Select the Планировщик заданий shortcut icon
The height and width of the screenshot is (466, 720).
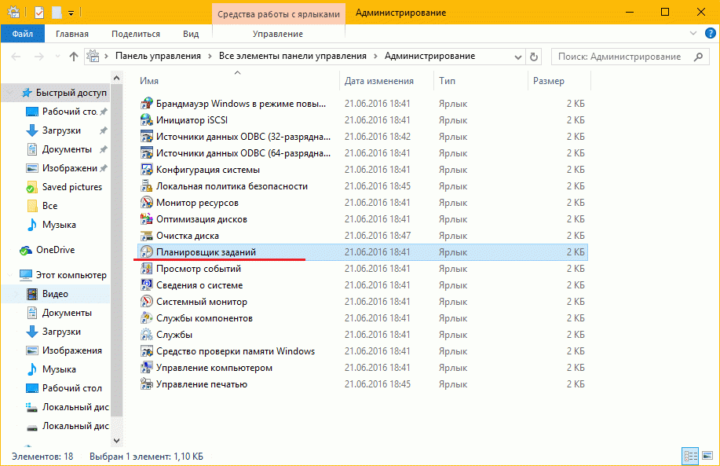[x=147, y=252]
